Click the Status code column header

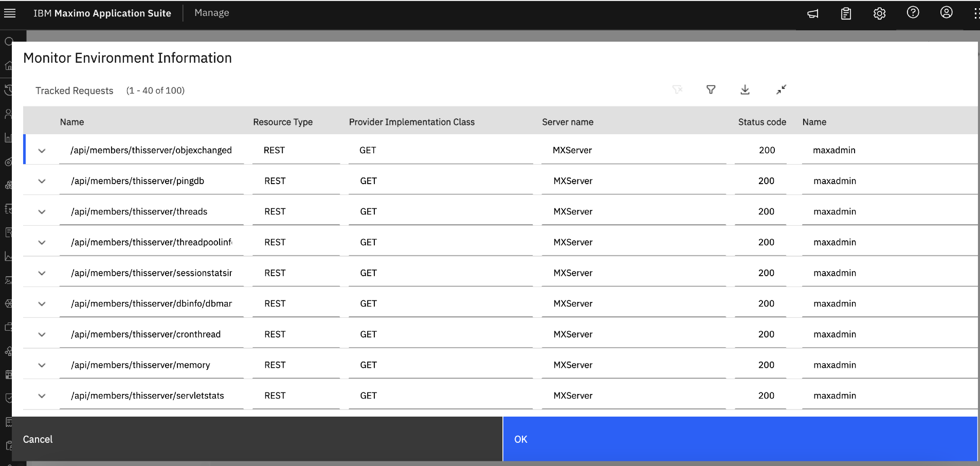(x=762, y=122)
